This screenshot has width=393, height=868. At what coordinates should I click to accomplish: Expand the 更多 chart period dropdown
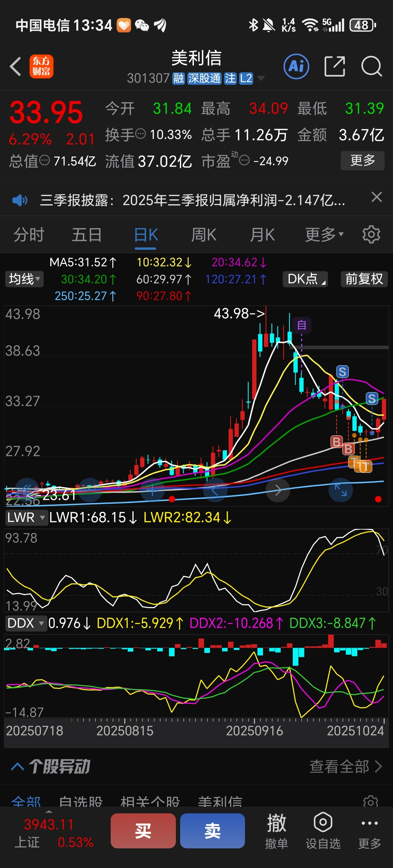(324, 235)
